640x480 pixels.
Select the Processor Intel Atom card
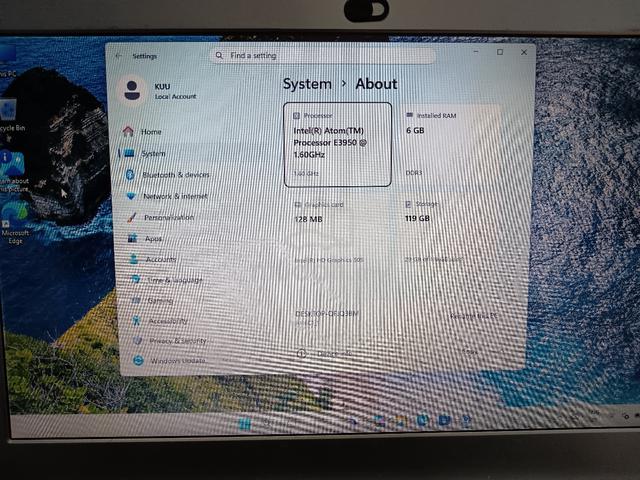pos(338,145)
